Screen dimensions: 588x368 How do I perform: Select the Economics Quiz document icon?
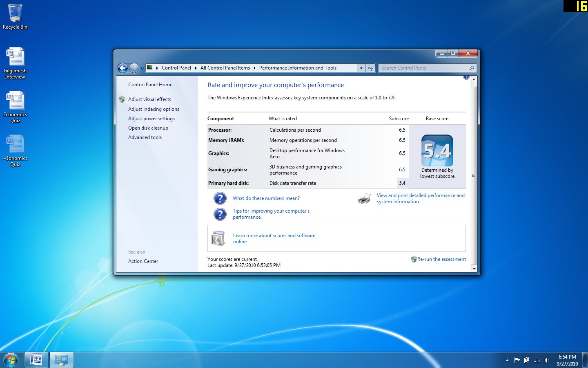[x=15, y=107]
